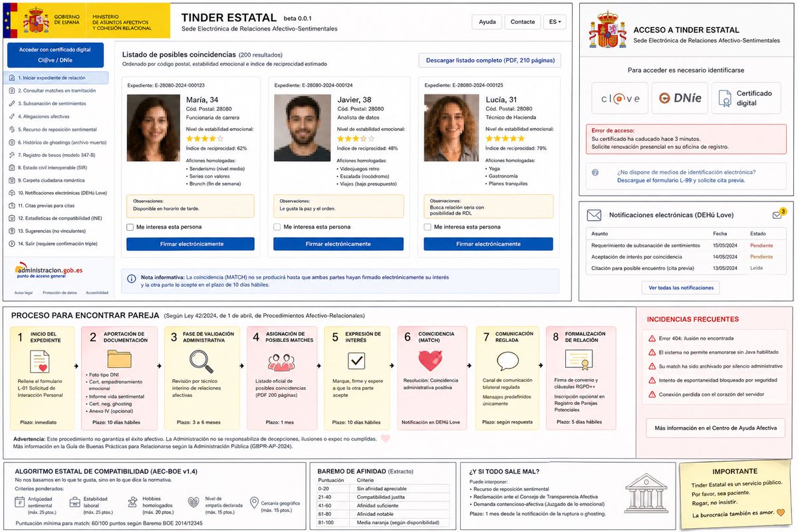798x532 pixels.
Task: Click 'Firmar electrónicamente' under Javier's card
Action: 338,244
